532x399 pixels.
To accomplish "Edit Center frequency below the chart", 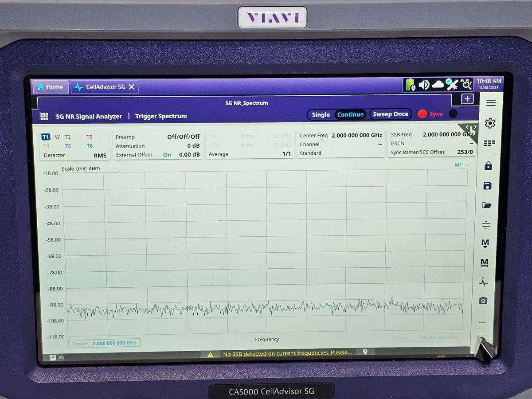I will (105, 343).
